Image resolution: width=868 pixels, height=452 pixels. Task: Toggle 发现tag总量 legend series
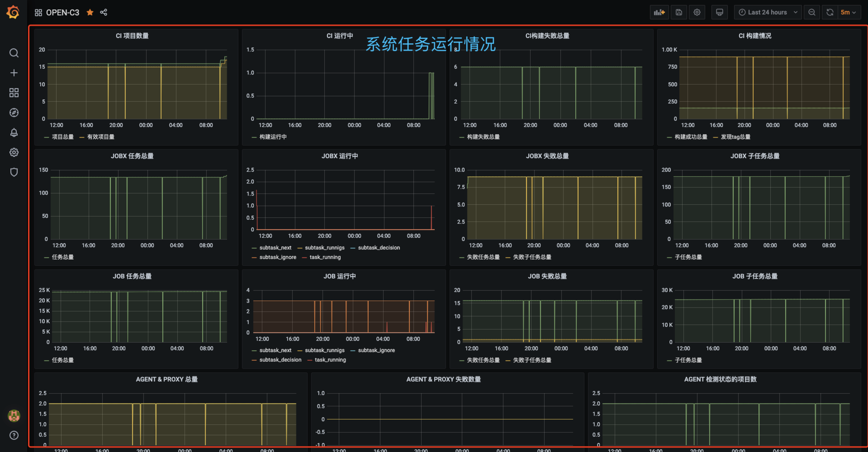point(735,137)
